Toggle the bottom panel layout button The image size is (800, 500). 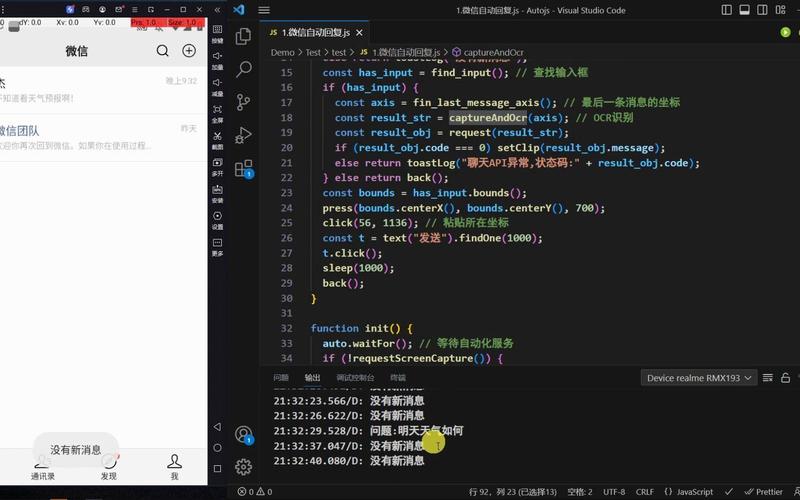tap(744, 10)
